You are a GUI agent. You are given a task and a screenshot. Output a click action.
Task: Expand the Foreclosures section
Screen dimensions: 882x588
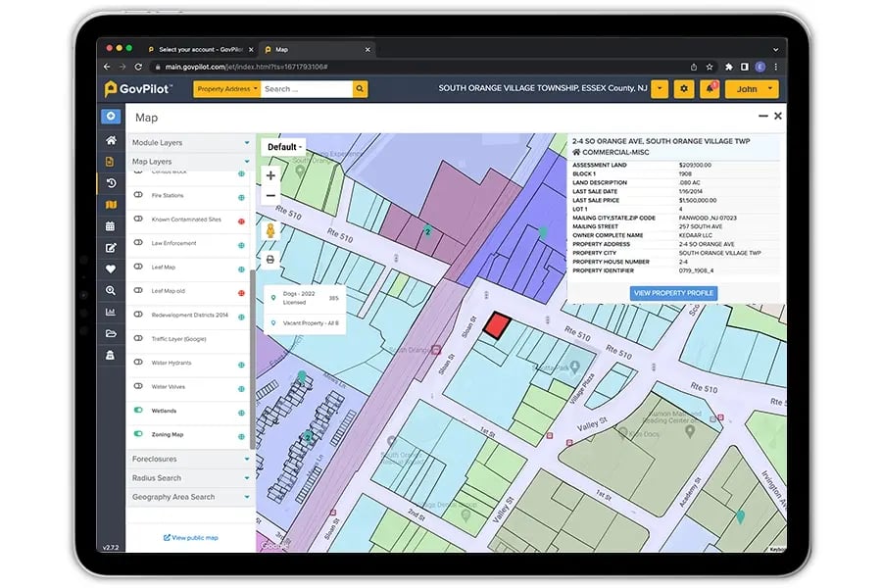tap(190, 459)
